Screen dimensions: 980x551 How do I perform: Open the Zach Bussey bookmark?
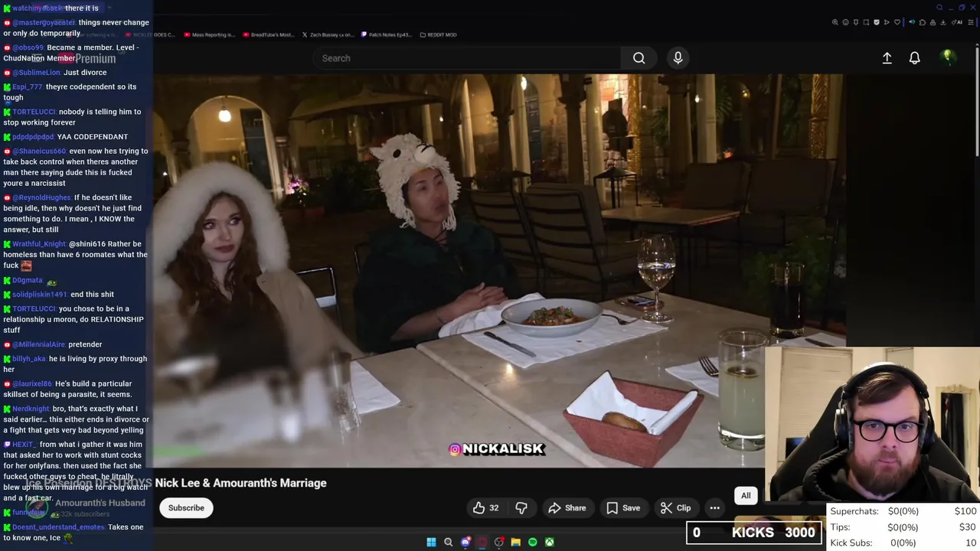[328, 34]
